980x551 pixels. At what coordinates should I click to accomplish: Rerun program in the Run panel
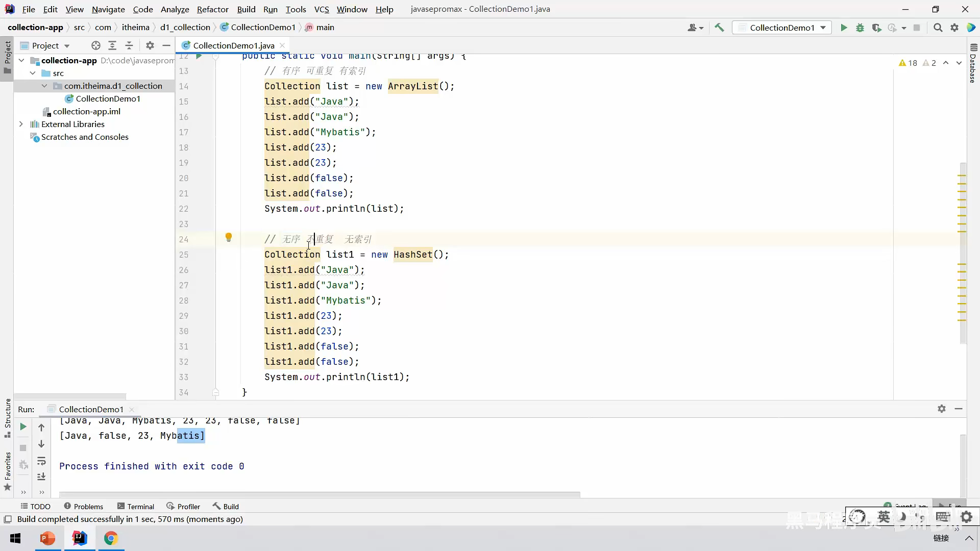coord(23,427)
